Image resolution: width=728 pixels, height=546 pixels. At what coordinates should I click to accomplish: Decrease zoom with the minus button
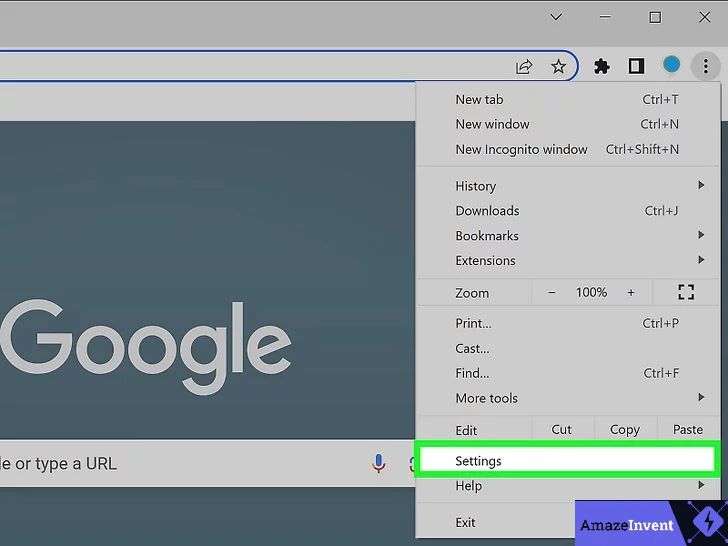(552, 292)
